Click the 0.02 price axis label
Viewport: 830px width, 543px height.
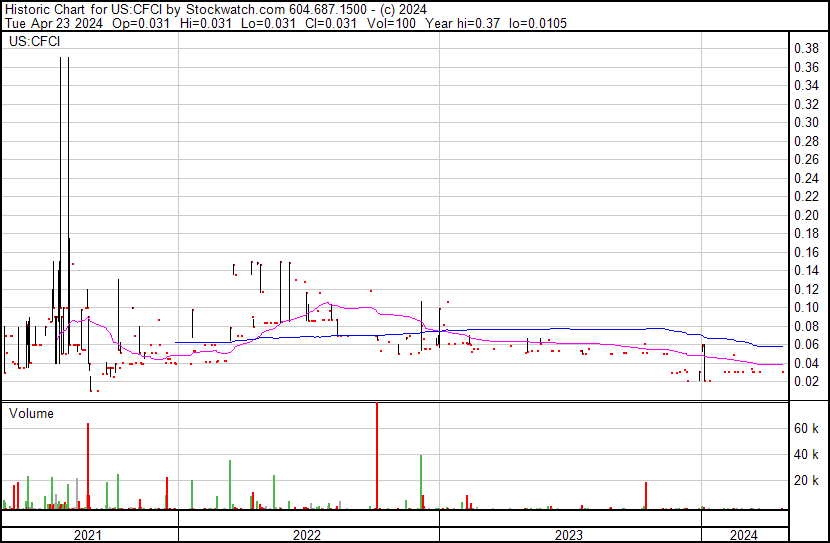[806, 381]
